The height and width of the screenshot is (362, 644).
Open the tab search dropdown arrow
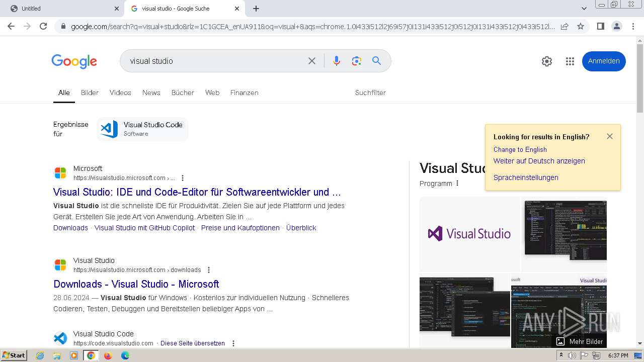[x=584, y=9]
